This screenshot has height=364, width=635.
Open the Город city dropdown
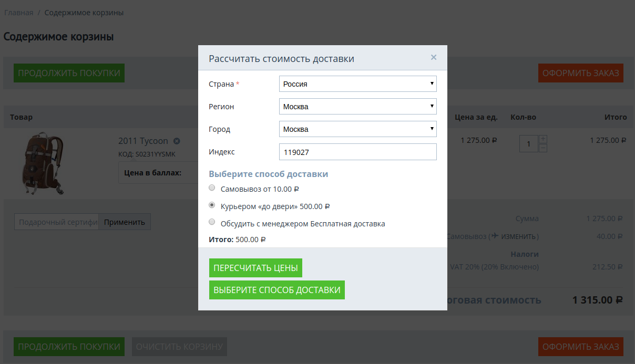[x=357, y=129]
